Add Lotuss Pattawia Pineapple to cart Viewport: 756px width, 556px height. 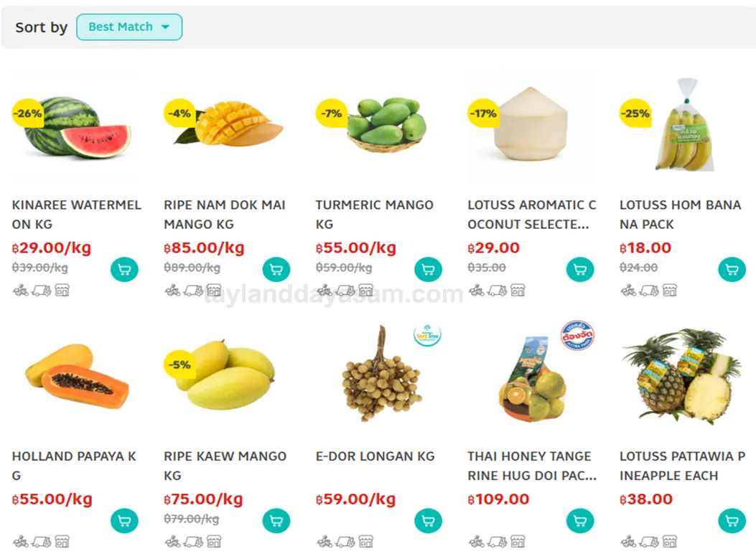732,521
